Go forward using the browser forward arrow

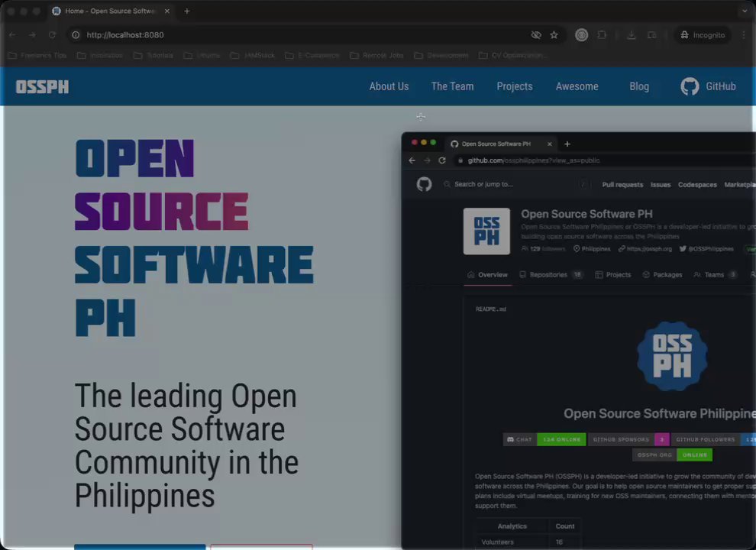click(32, 34)
